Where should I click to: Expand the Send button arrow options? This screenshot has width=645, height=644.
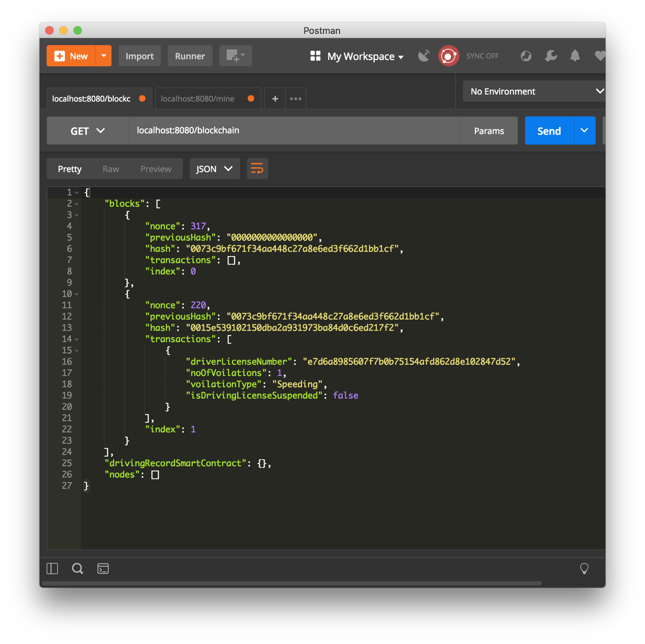click(x=584, y=131)
